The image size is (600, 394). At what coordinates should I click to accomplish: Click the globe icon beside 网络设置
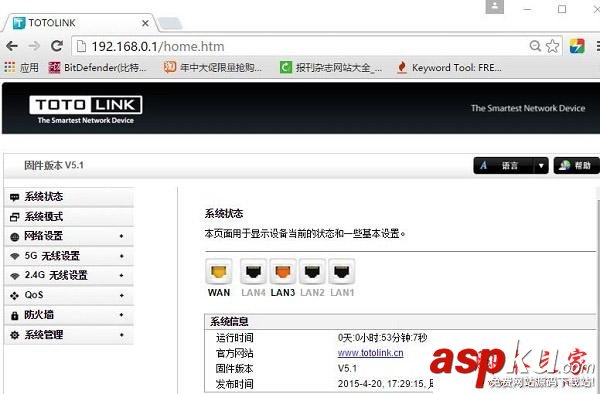tap(15, 237)
